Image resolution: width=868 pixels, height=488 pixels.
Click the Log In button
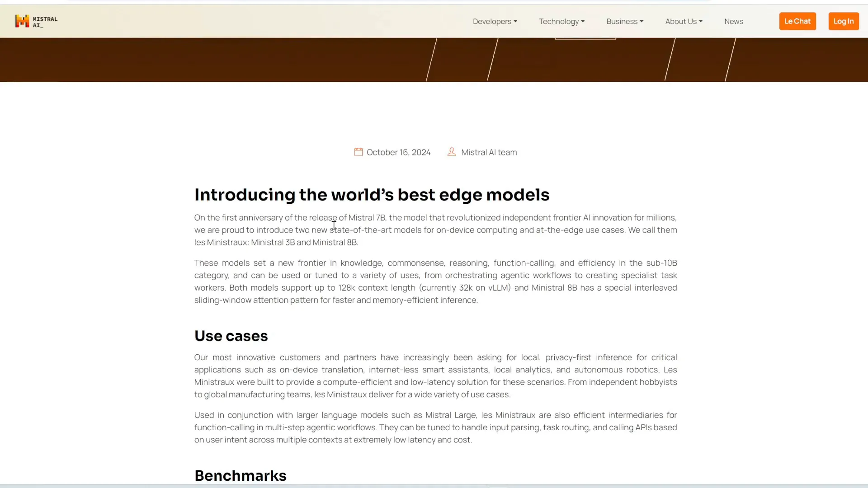(x=844, y=21)
